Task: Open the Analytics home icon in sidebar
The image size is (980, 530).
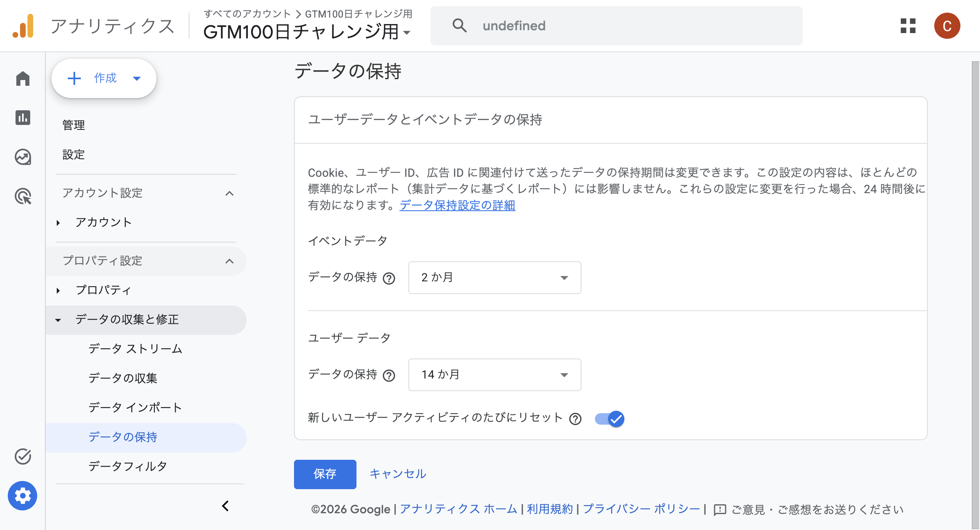Action: [23, 78]
